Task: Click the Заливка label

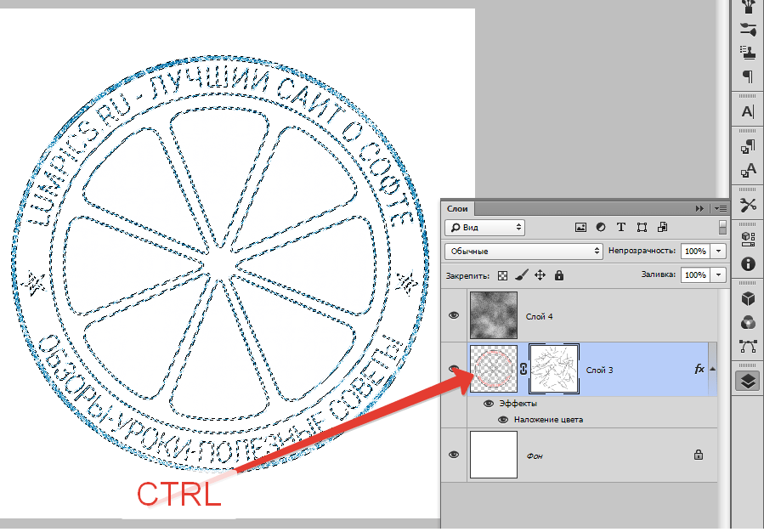Action: 659,274
